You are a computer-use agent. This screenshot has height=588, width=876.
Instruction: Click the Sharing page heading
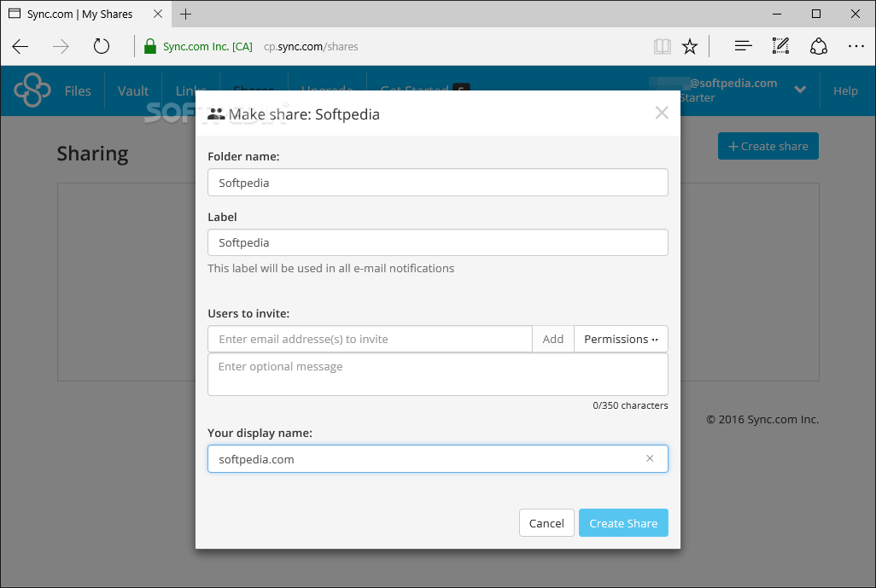click(93, 154)
